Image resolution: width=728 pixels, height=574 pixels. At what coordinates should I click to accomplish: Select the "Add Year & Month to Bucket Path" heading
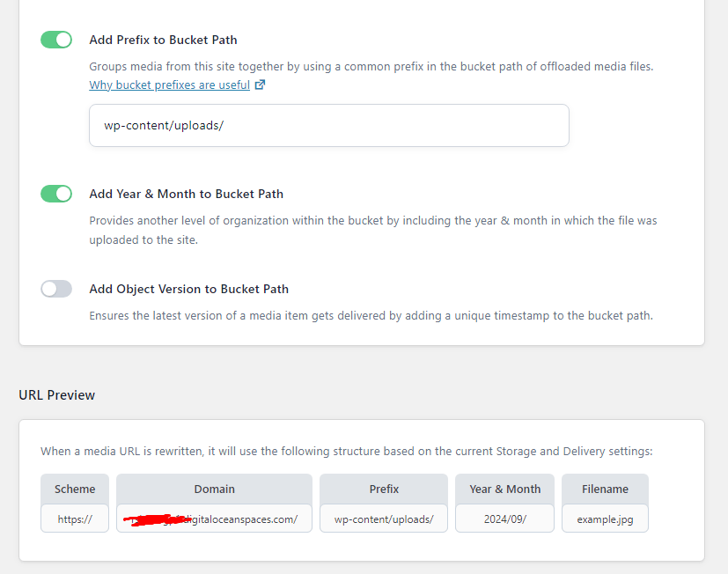point(186,194)
